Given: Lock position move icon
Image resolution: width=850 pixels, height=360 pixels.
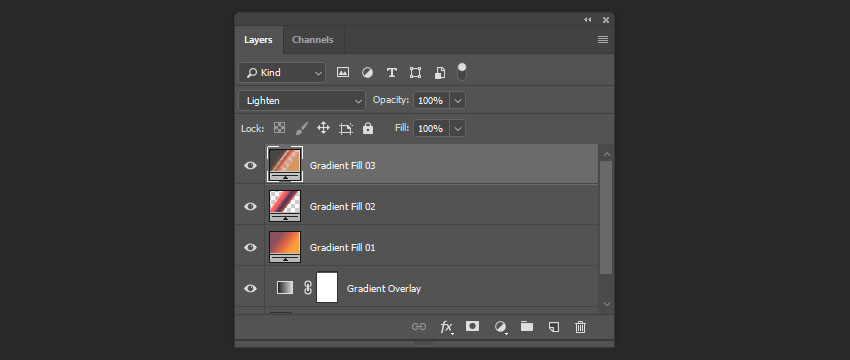Looking at the screenshot, I should [x=323, y=128].
